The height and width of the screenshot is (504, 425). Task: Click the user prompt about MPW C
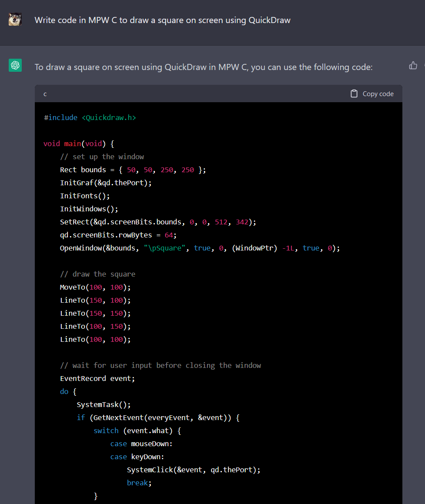(x=162, y=20)
